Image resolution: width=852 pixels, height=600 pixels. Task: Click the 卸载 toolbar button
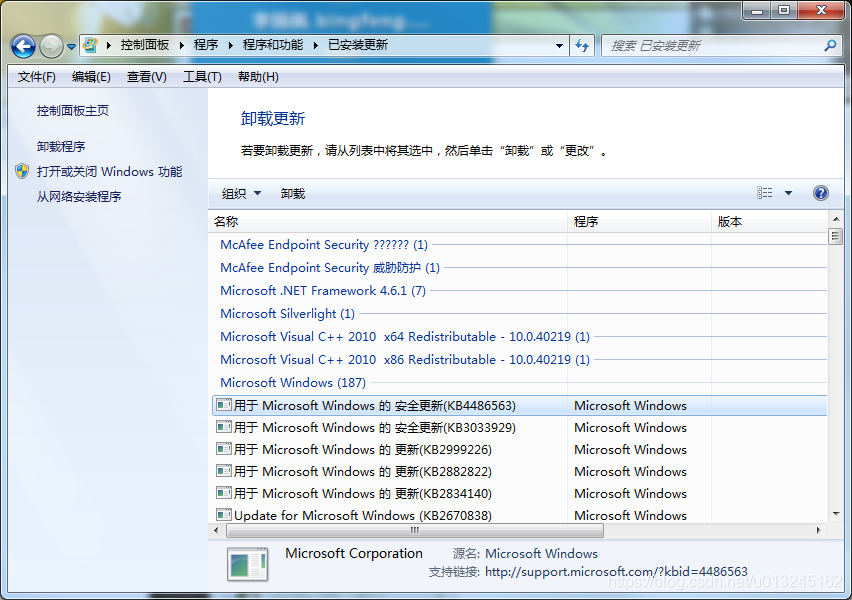[x=293, y=193]
